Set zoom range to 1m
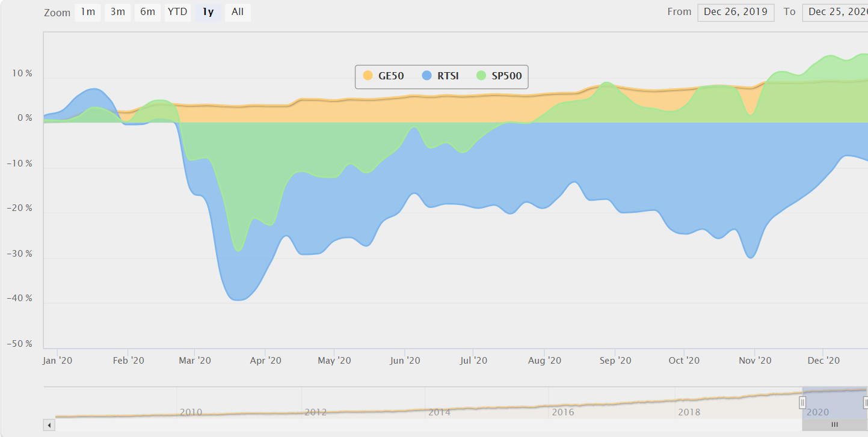The height and width of the screenshot is (437, 868). (x=88, y=12)
